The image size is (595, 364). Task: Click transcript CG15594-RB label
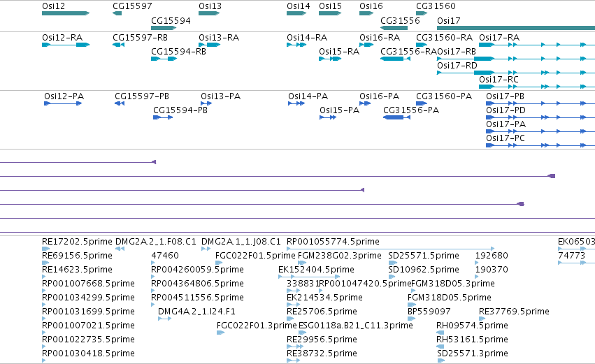178,52
